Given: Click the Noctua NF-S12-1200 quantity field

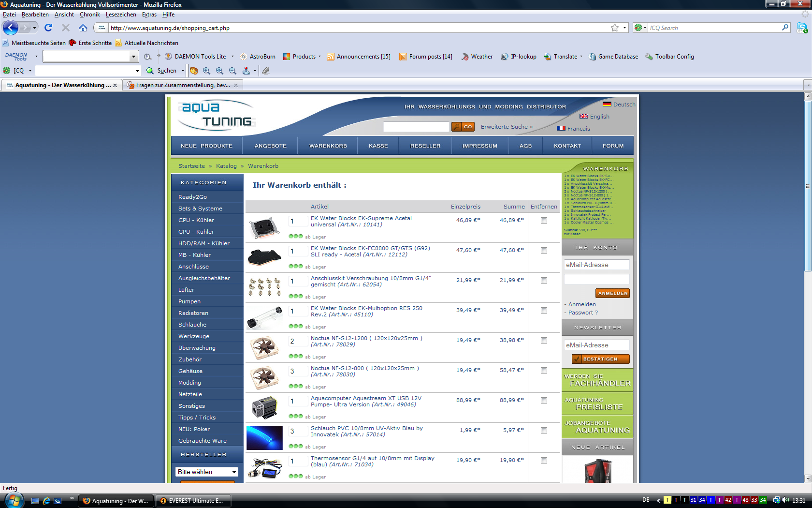Looking at the screenshot, I should (298, 341).
